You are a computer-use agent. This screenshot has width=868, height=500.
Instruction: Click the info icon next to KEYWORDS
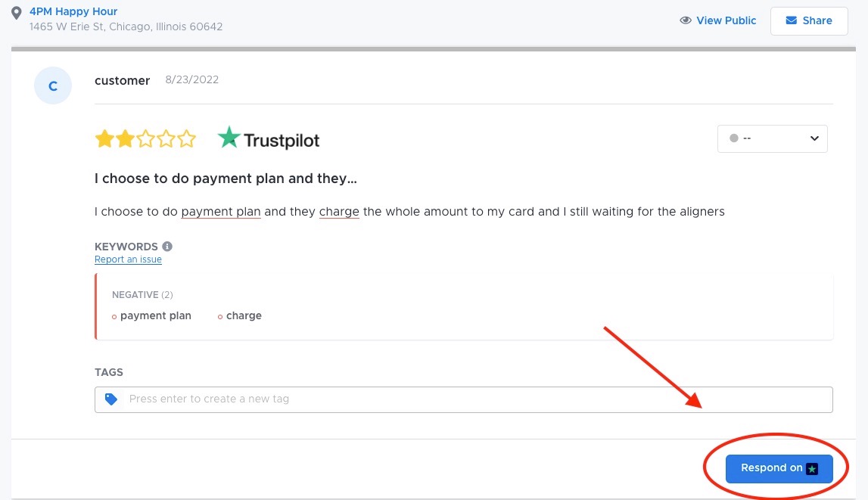click(167, 246)
